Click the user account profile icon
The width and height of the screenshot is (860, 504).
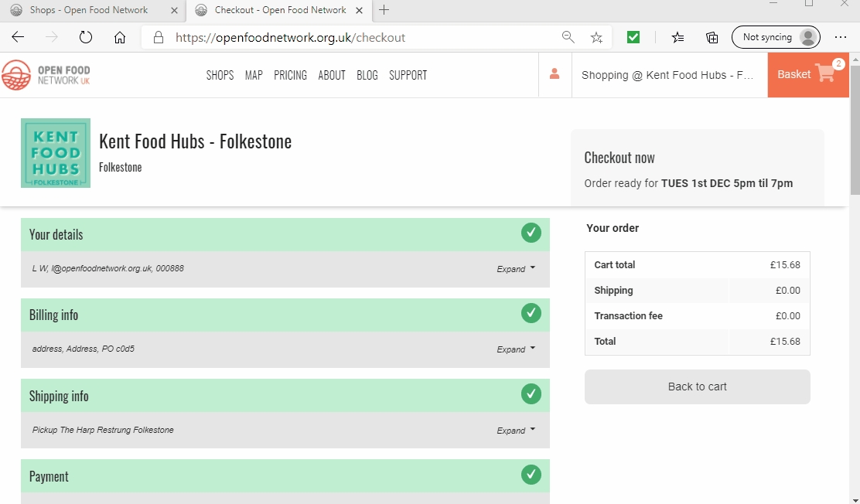(x=555, y=74)
